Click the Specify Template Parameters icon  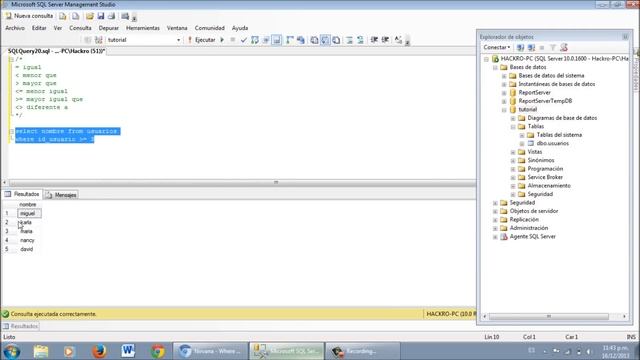tap(398, 40)
